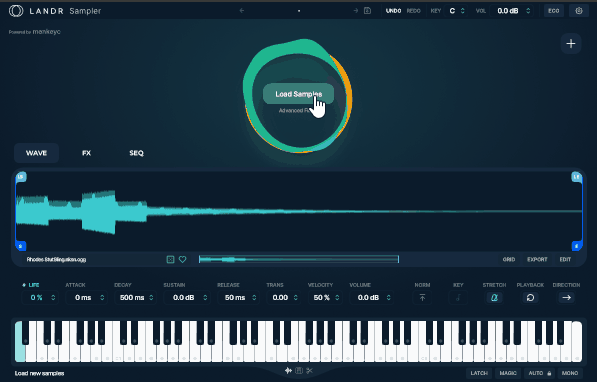The width and height of the screenshot is (597, 382).
Task: Adjust SUSTAIN 0.0 dB stepper arrows
Action: [x=205, y=297]
